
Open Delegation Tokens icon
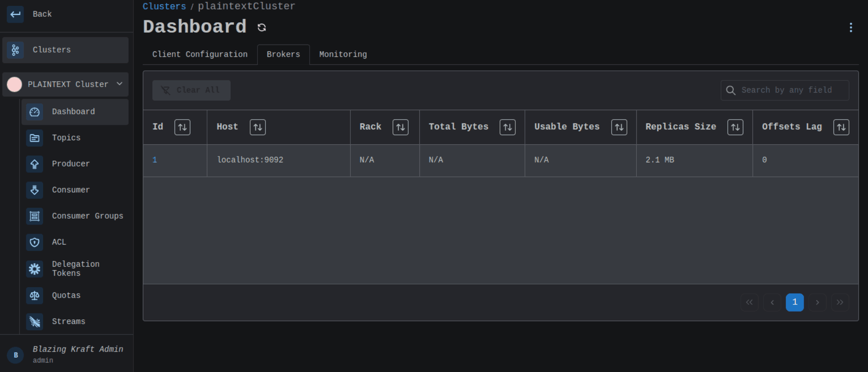coord(34,269)
